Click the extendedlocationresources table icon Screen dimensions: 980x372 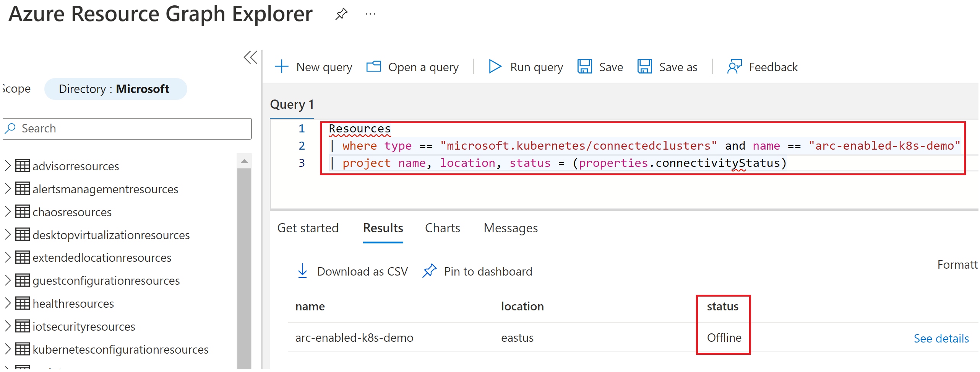pyautogui.click(x=23, y=257)
